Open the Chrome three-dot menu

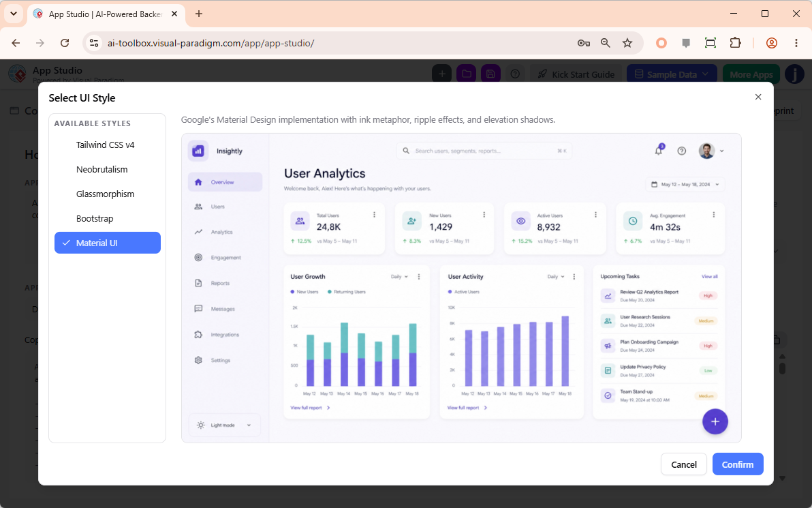point(796,43)
